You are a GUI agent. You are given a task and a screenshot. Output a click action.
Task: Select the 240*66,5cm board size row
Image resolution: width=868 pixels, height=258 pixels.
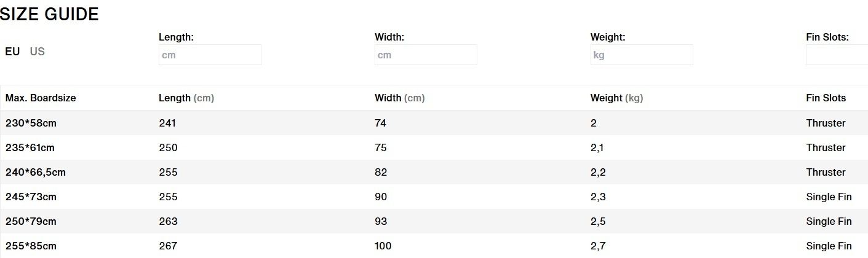coord(36,172)
